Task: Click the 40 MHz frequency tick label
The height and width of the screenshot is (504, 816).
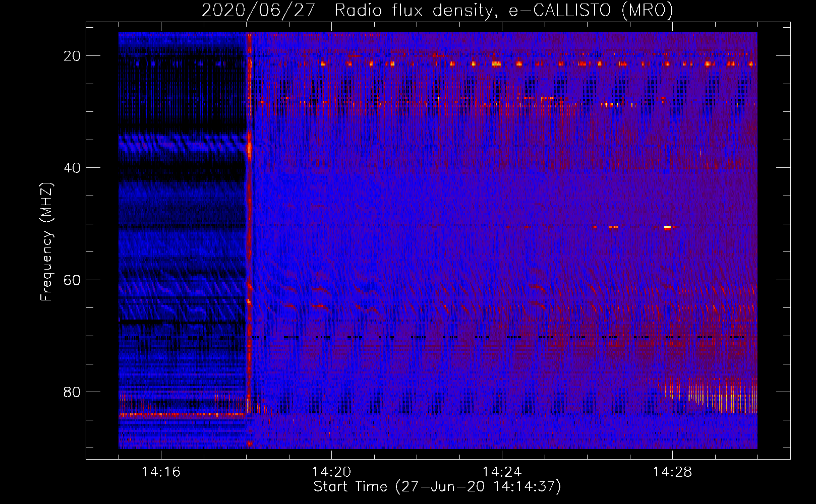Action: tap(72, 168)
